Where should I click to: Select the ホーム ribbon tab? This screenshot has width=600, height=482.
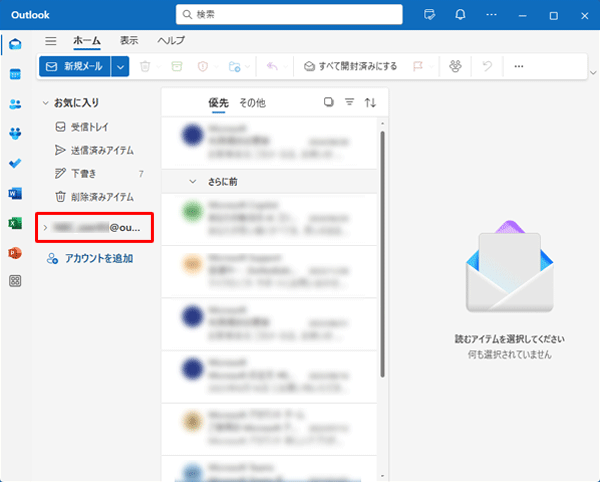(87, 41)
